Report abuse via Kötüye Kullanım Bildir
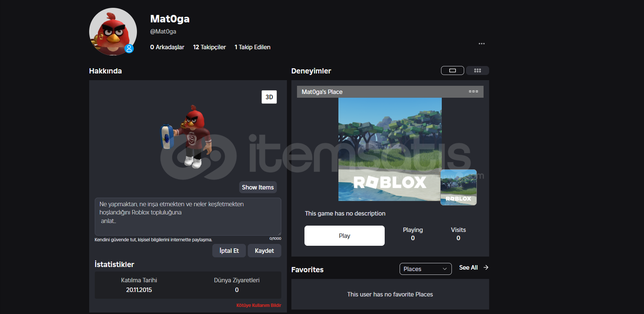 (259, 305)
